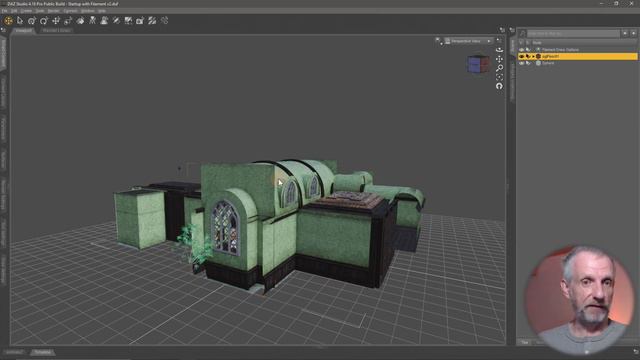This screenshot has width=640, height=360.
Task: Toggle selectability arrow of Sphere item
Action: point(528,63)
